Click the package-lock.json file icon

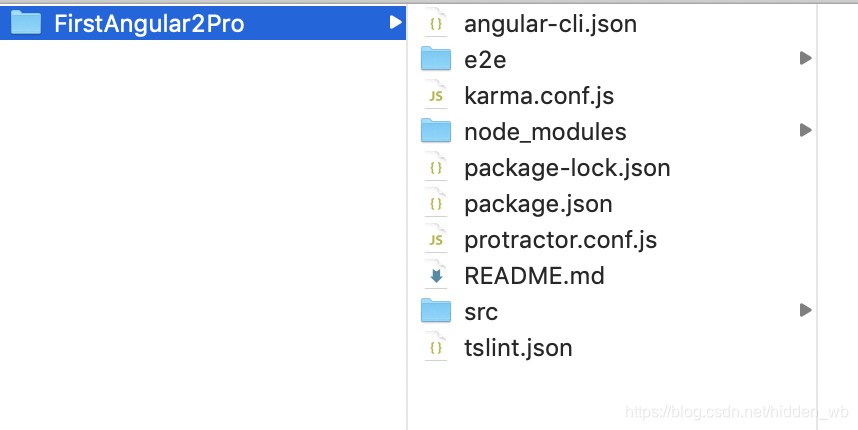(436, 167)
